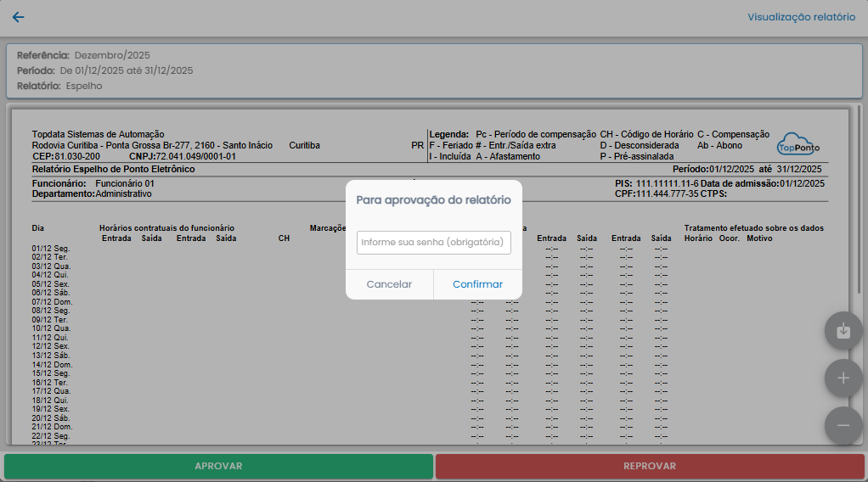This screenshot has width=868, height=482.
Task: Select the 01/12 Seg. row in the report
Action: click(x=51, y=248)
